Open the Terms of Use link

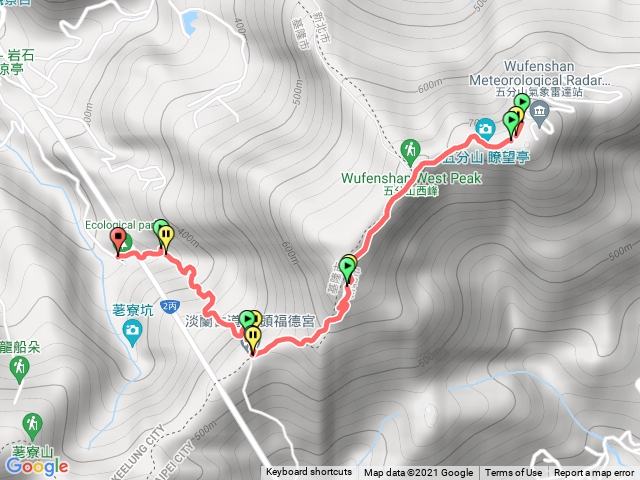(513, 473)
